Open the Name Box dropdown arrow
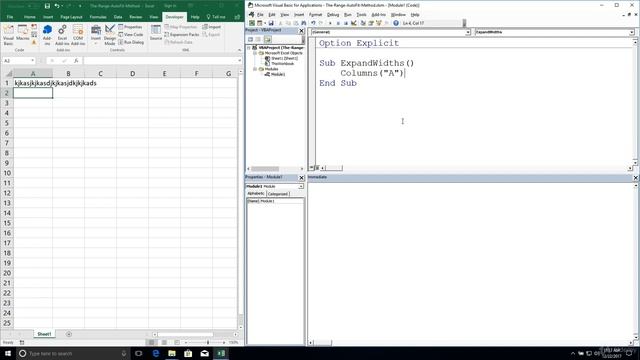This screenshot has width=640, height=360. [x=33, y=61]
